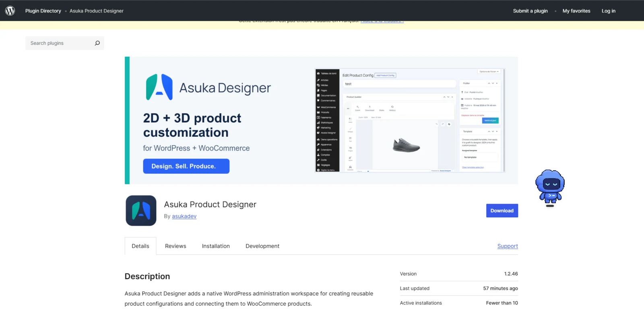Open Plugin Directory link
This screenshot has height=309, width=644.
43,11
